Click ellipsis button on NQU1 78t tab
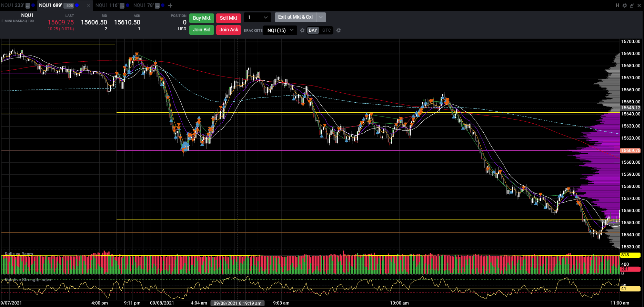Screen dimensions: 644x307 157,6
